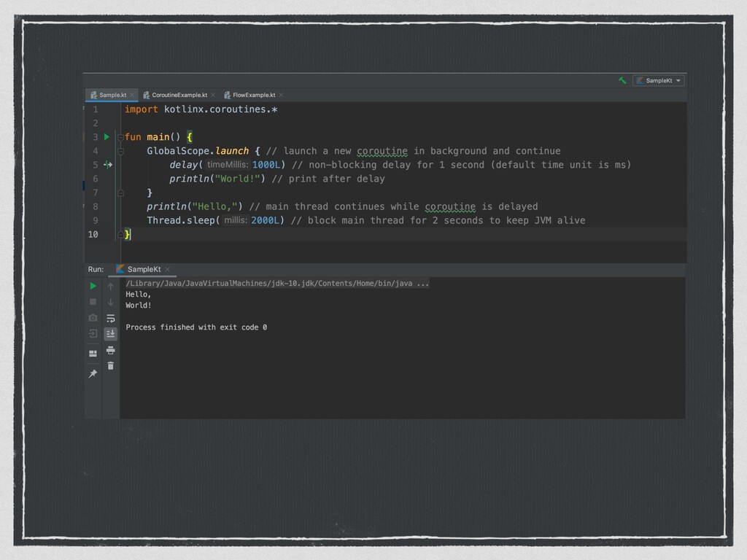The width and height of the screenshot is (747, 560).
Task: Click the Restore layout icon
Action: point(93,354)
